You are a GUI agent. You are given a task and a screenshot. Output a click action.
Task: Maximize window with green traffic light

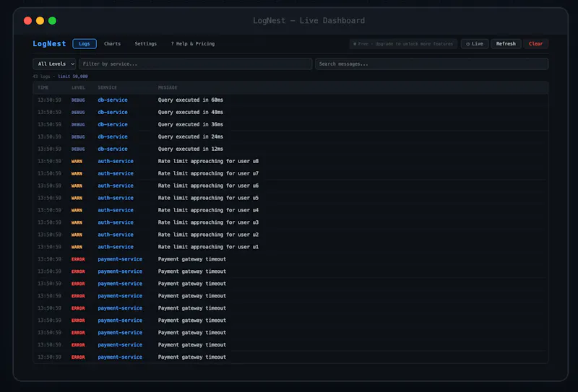point(52,21)
